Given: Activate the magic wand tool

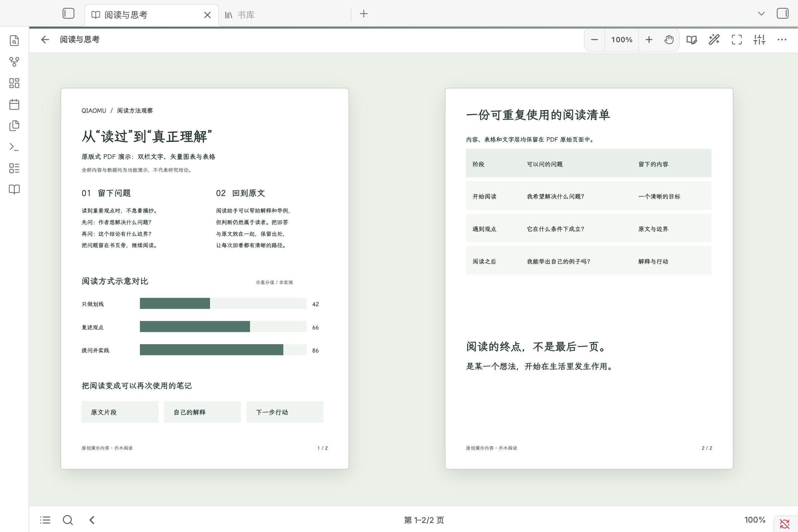Looking at the screenshot, I should coord(714,40).
